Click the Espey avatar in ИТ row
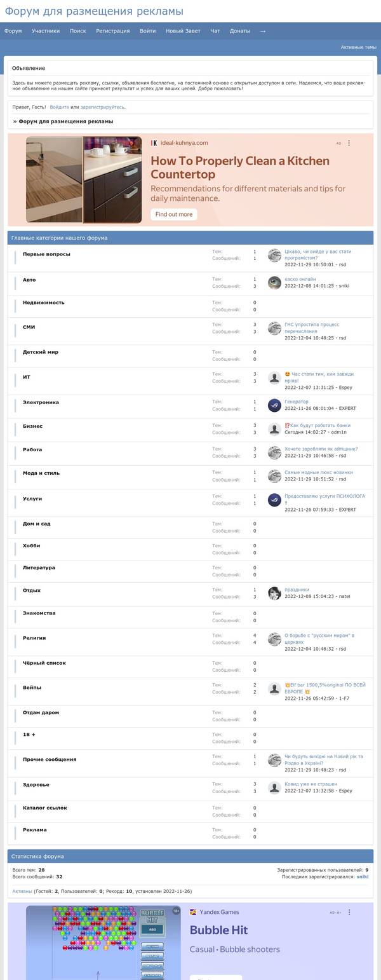This screenshot has height=980, width=381. [274, 378]
